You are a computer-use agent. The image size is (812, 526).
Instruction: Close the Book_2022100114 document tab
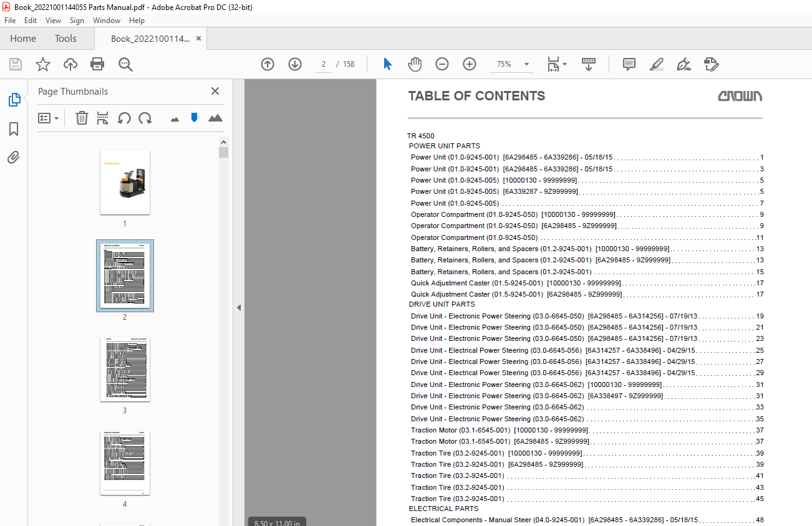[198, 39]
